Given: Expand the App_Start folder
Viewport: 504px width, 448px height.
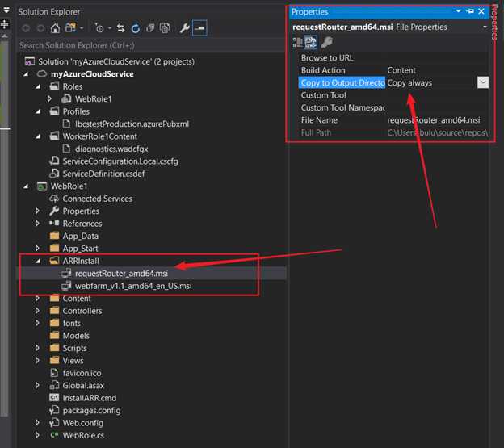Looking at the screenshot, I should coord(37,249).
